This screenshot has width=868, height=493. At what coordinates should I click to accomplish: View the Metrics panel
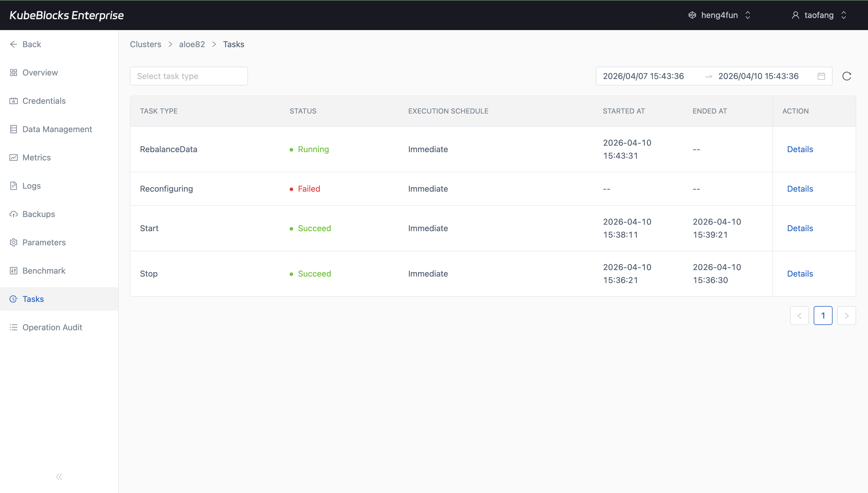(x=37, y=157)
